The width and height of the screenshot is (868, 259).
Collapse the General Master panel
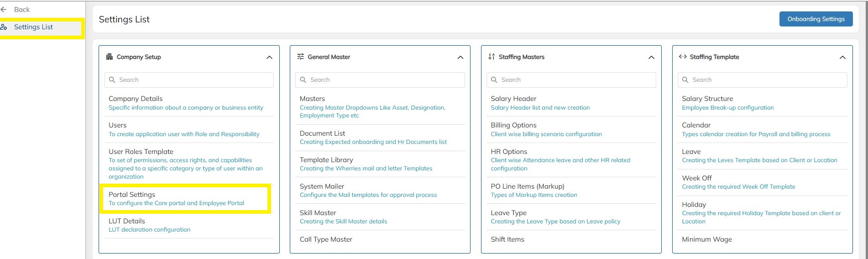point(460,58)
